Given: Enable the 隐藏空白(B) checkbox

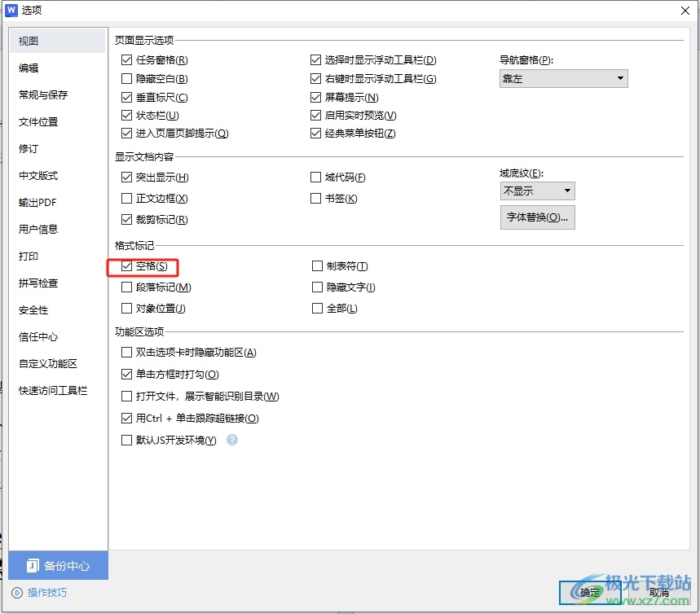Looking at the screenshot, I should [127, 78].
